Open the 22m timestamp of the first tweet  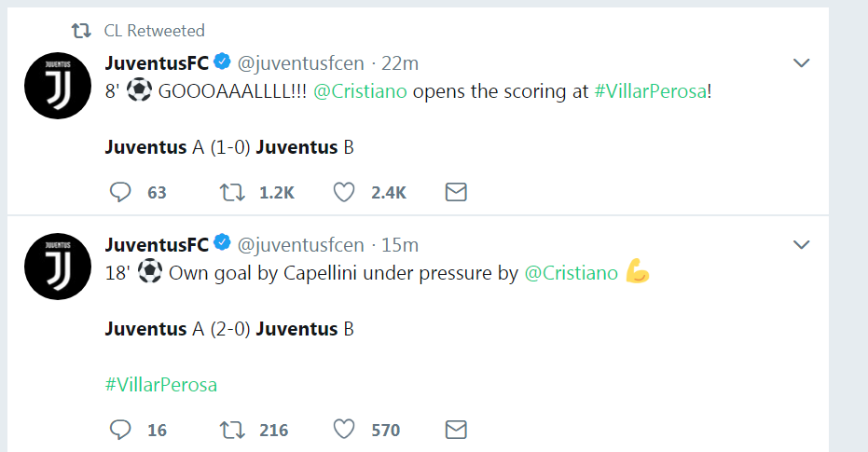(x=401, y=63)
